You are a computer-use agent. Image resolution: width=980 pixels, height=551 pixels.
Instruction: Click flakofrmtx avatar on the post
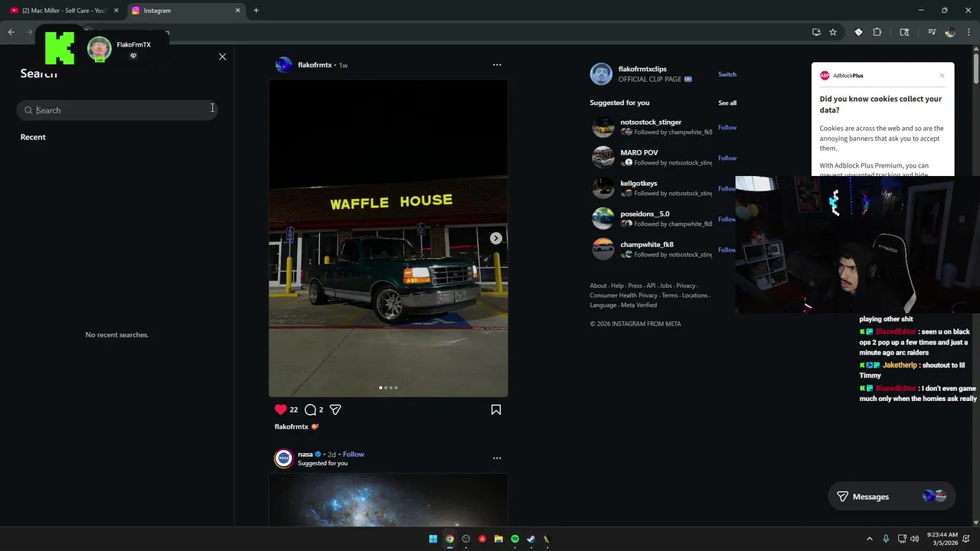pyautogui.click(x=283, y=65)
